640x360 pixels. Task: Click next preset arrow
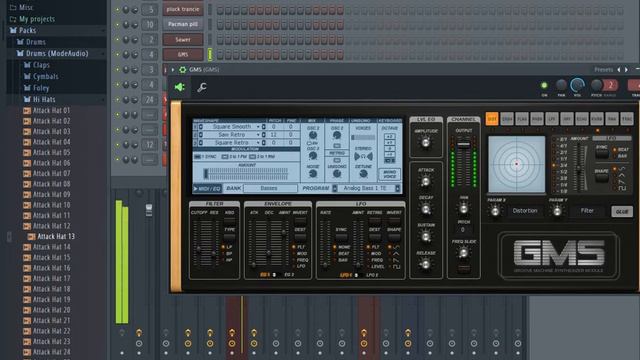point(626,70)
